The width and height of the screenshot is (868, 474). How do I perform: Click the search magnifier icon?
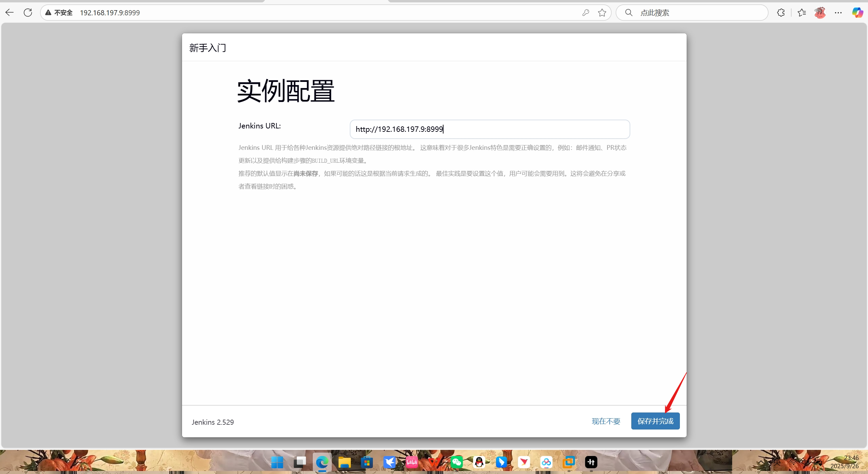click(x=629, y=13)
